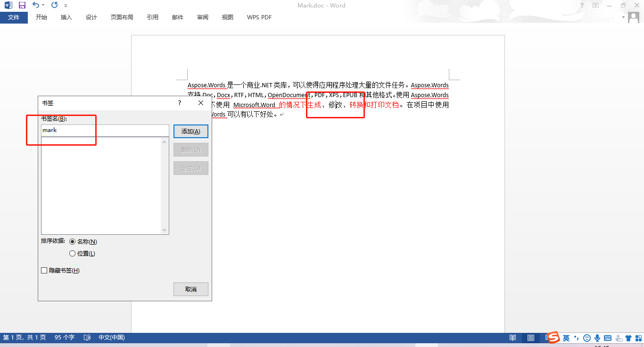This screenshot has height=347, width=644.
Task: Click the 中文(中国) language indicator
Action: [112, 338]
